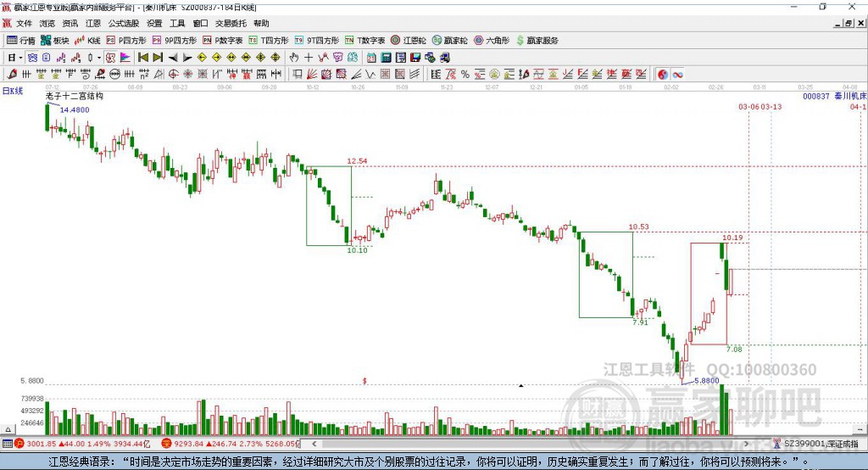
Task: Click the Shanghai index 3001.85 status entry
Action: tap(83, 444)
